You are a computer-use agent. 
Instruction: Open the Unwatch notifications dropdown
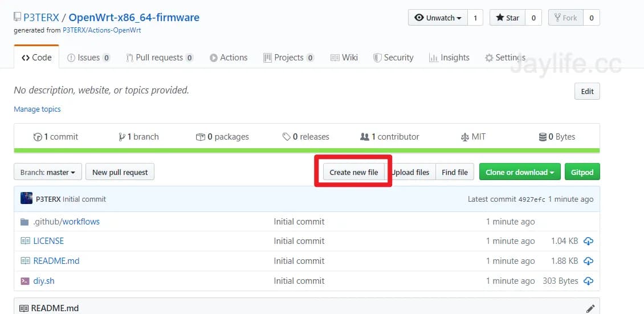click(438, 18)
